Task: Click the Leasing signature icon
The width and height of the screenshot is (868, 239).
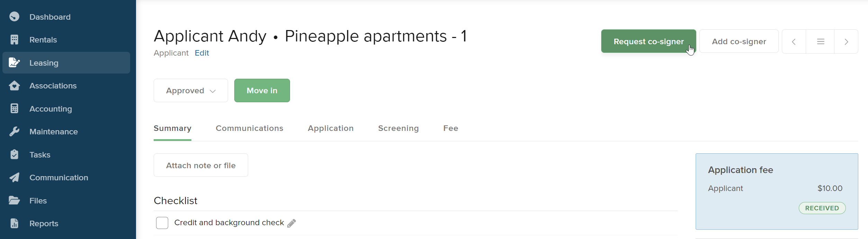Action: click(x=14, y=63)
